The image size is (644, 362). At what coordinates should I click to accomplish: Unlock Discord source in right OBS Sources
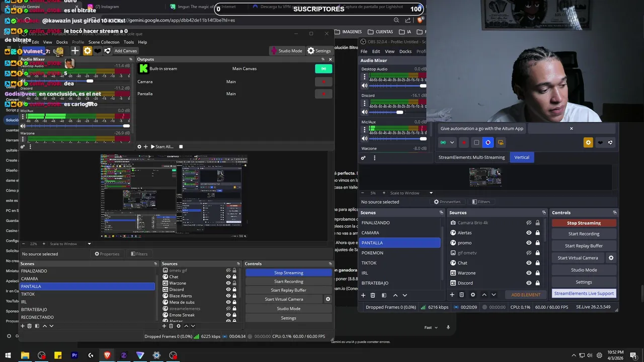(537, 283)
